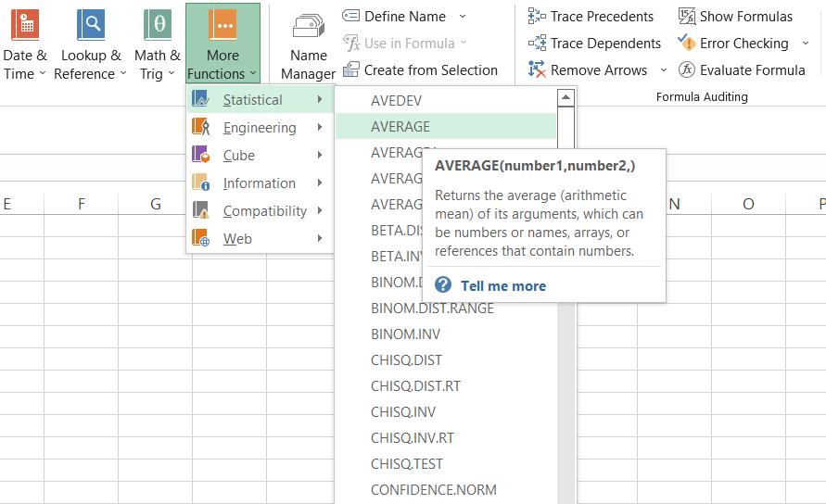Image resolution: width=826 pixels, height=504 pixels.
Task: Click the Trace Dependents icon
Action: (537, 44)
